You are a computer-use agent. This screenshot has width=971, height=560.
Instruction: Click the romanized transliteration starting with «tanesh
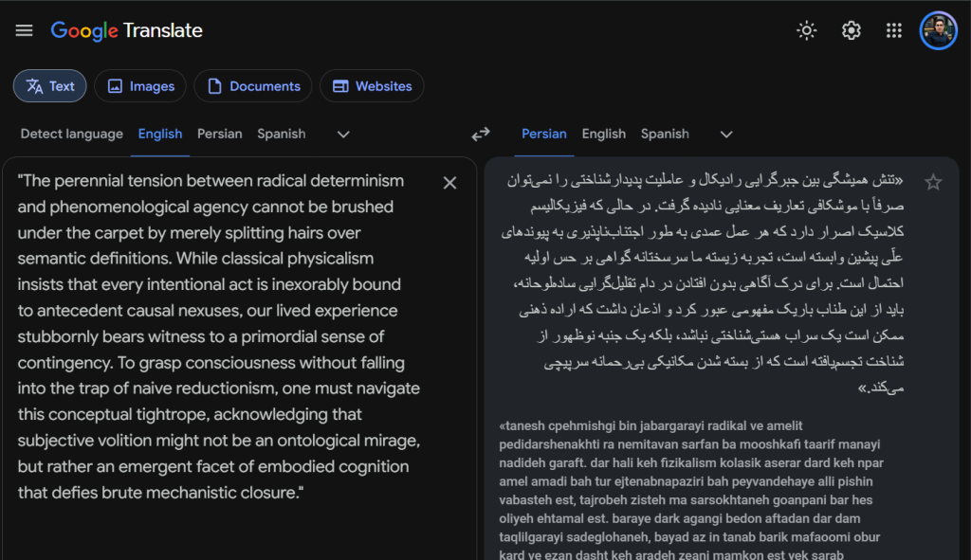(x=691, y=490)
